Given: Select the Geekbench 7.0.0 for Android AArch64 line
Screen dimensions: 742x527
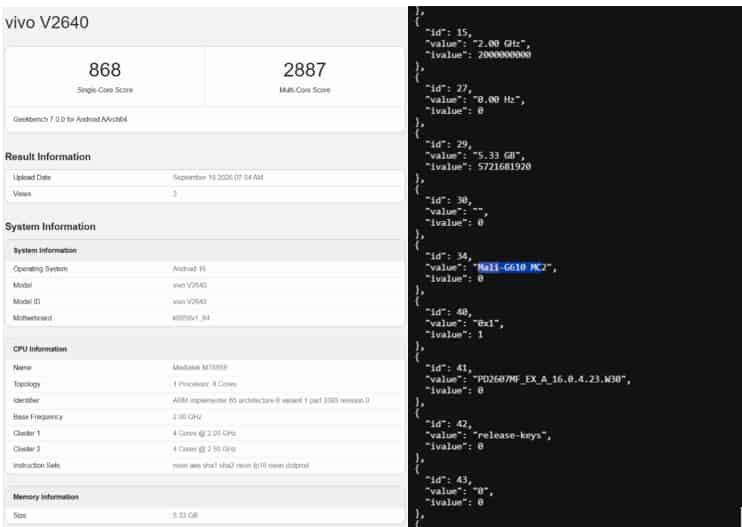Looking at the screenshot, I should pyautogui.click(x=70, y=119).
